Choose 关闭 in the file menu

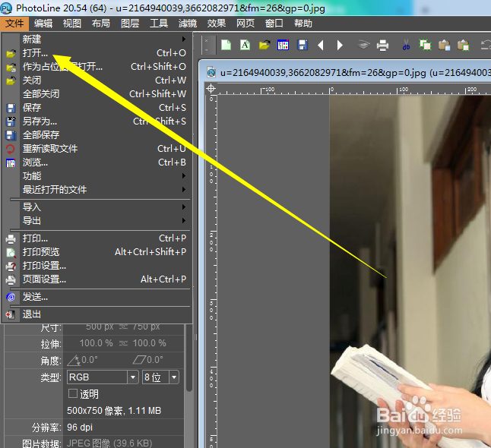tap(97, 80)
